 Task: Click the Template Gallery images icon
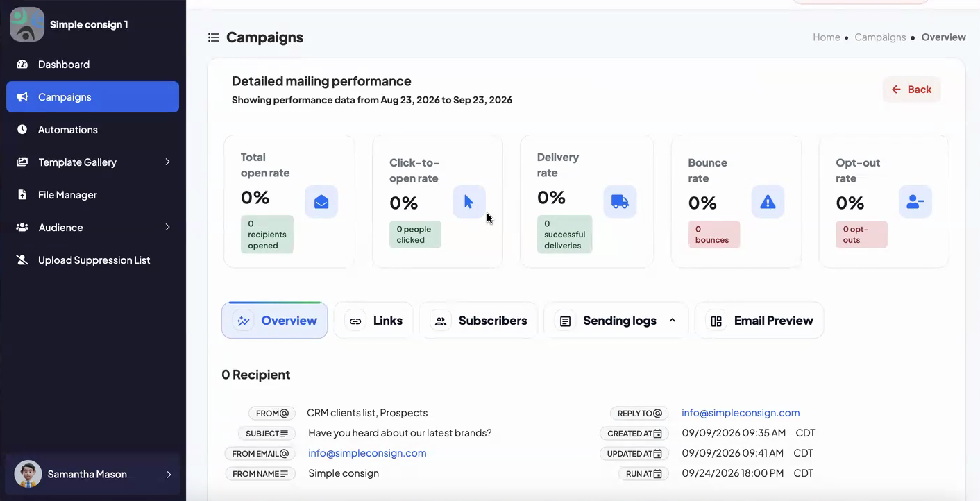coord(22,162)
